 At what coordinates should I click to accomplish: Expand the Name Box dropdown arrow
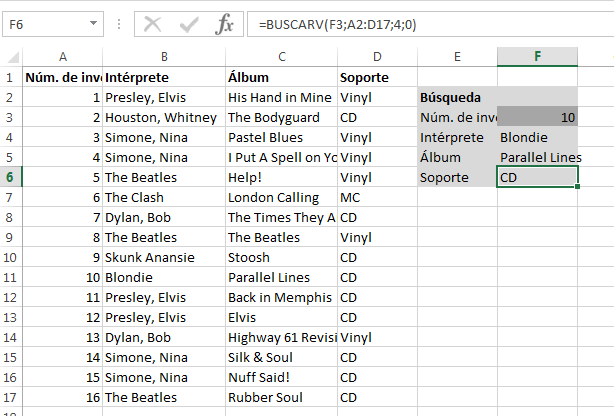tap(93, 24)
